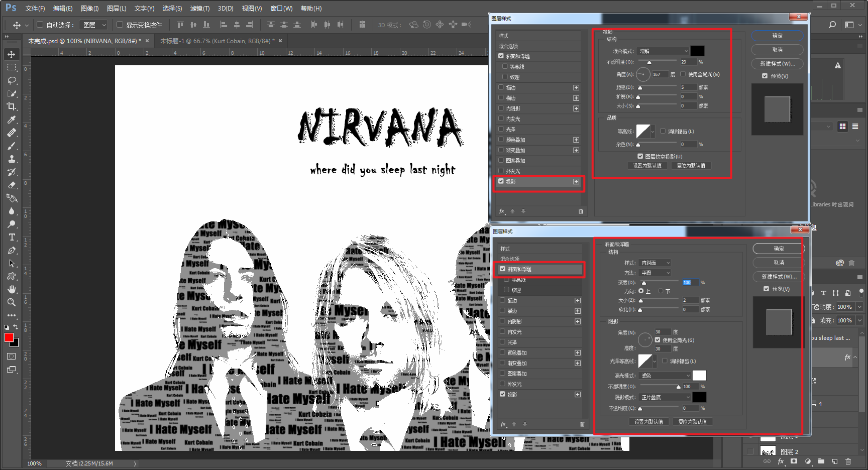Toggle the 显示变换控件 checkbox
This screenshot has height=470, width=868.
120,25
